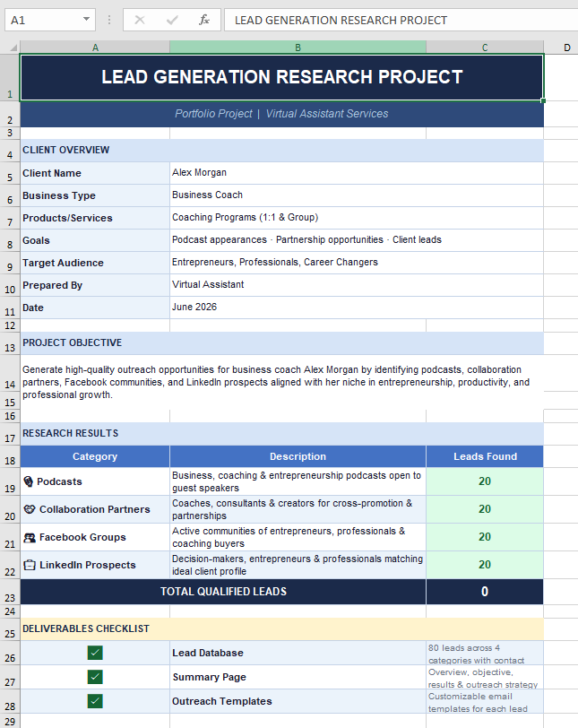Select the Podcast appearances goals cell
This screenshot has width=578, height=728.
pos(357,240)
